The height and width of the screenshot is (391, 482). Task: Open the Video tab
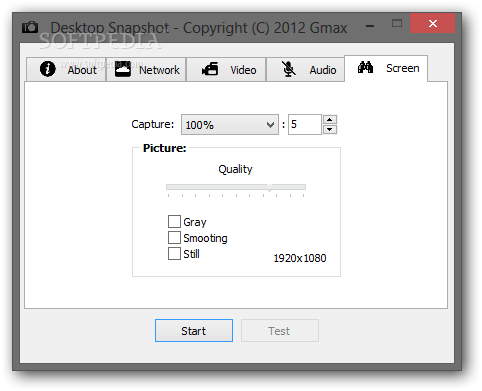tap(226, 69)
